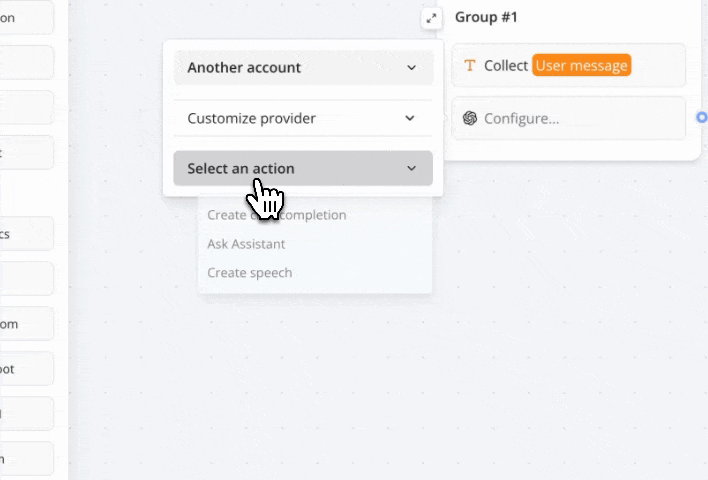The image size is (708, 480).
Task: Select the sidebar block ending in "cs"
Action: tap(25, 233)
